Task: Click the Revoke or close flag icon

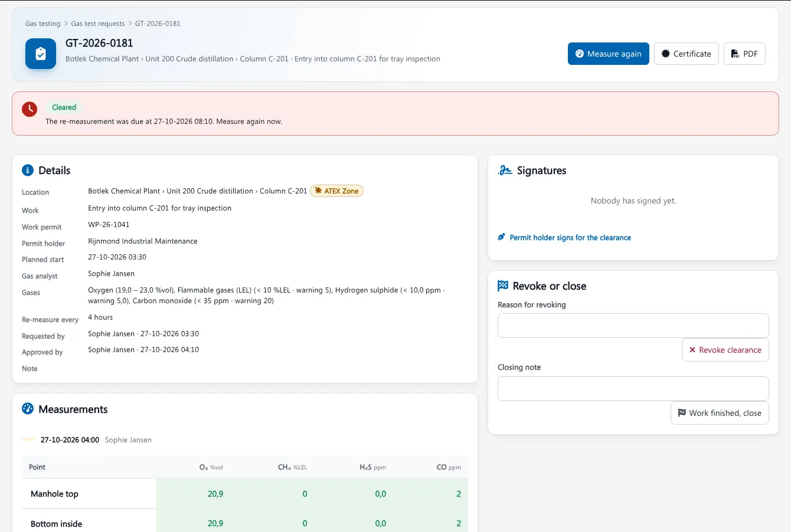Action: (503, 286)
